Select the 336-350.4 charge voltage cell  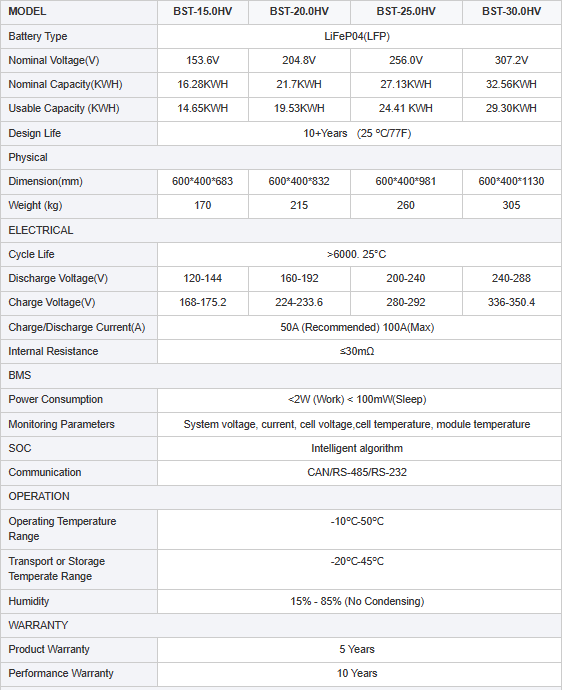[x=512, y=303]
